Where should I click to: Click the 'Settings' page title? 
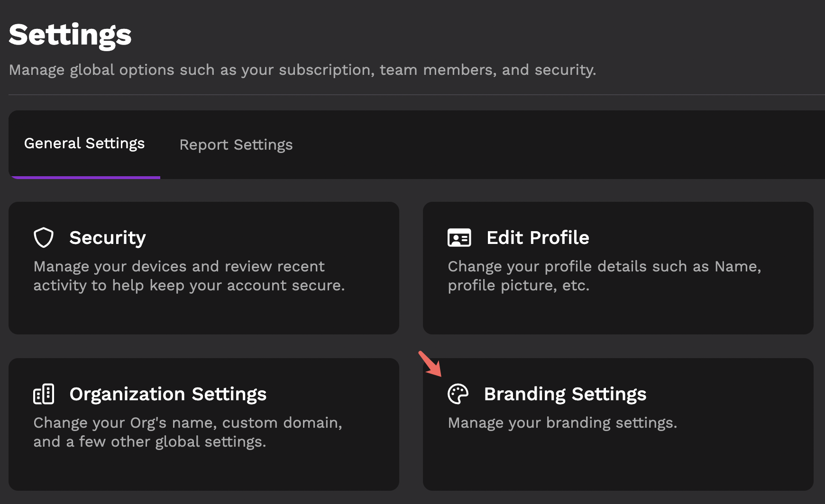coord(70,35)
